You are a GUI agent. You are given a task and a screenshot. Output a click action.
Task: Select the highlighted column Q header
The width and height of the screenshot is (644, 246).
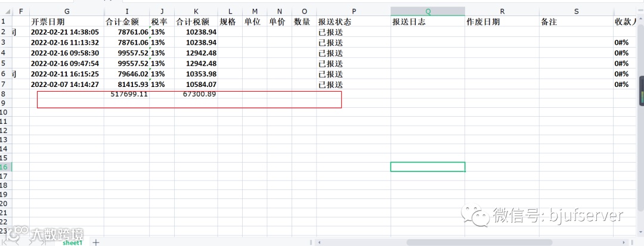click(428, 11)
